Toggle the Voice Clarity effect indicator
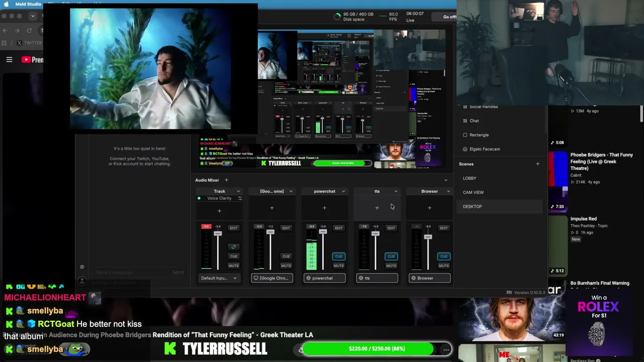The image size is (644, 362). [x=199, y=198]
